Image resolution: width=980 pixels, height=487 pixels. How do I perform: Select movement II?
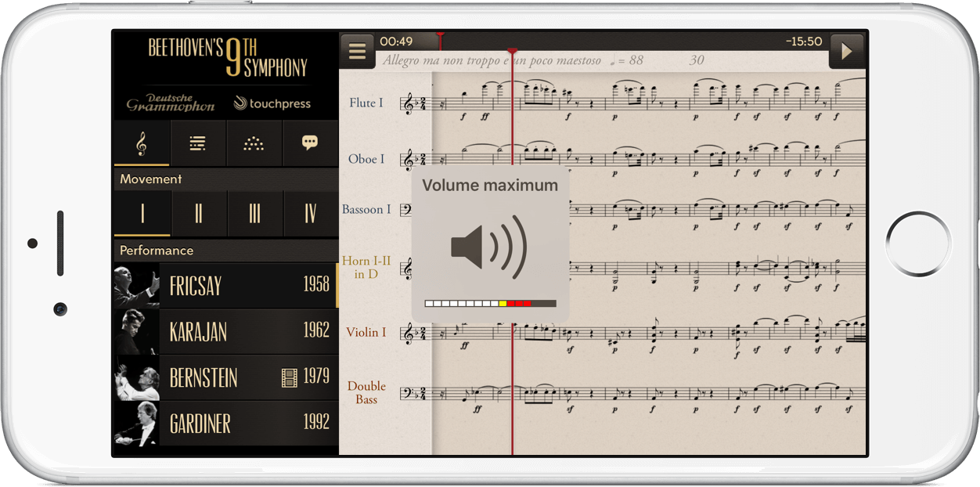click(x=199, y=213)
